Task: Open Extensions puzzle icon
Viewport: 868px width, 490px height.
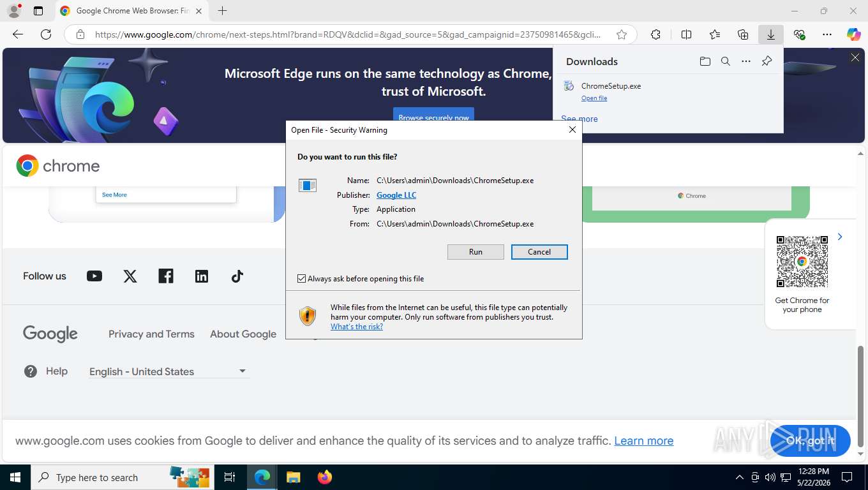Action: tap(655, 34)
